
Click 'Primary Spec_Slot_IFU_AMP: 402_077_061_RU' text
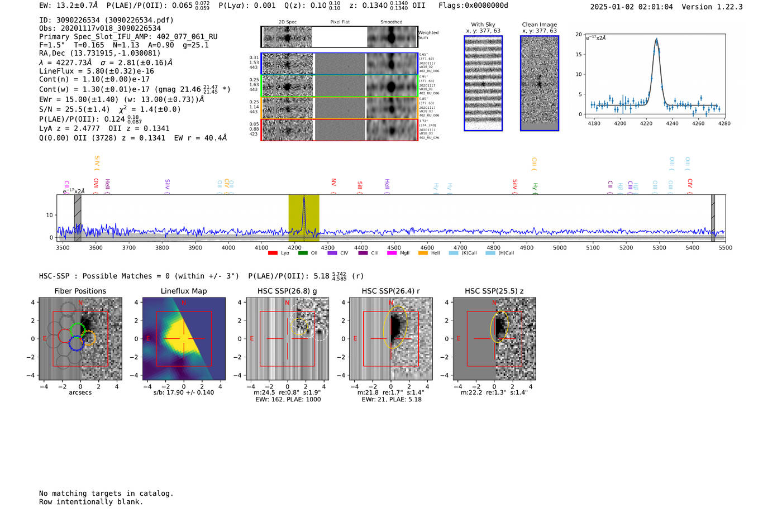pyautogui.click(x=128, y=37)
